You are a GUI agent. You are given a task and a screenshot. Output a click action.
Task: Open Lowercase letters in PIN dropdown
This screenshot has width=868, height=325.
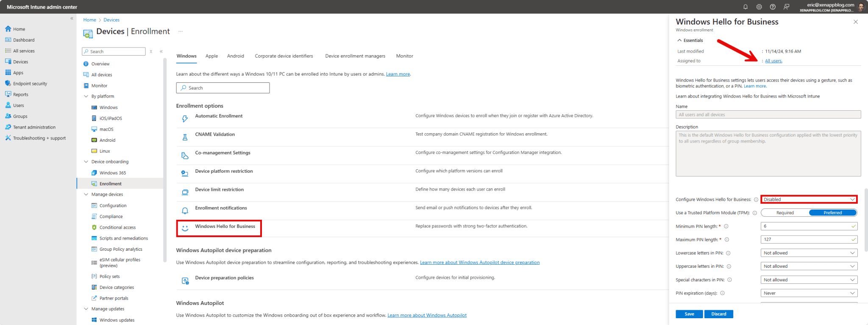(809, 253)
